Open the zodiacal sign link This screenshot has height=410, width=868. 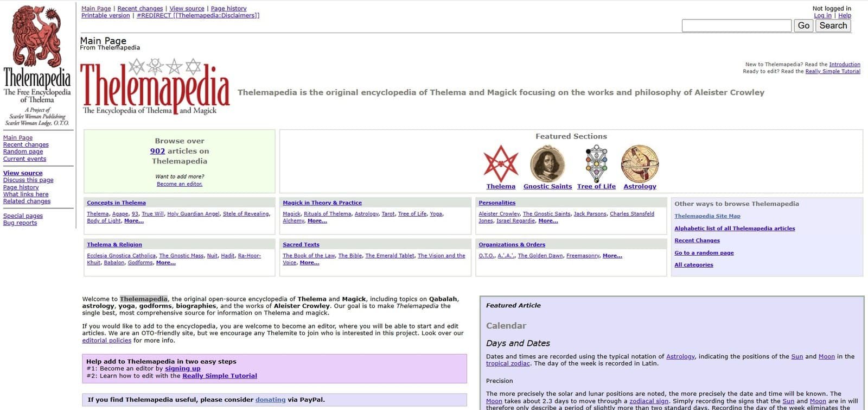click(649, 401)
